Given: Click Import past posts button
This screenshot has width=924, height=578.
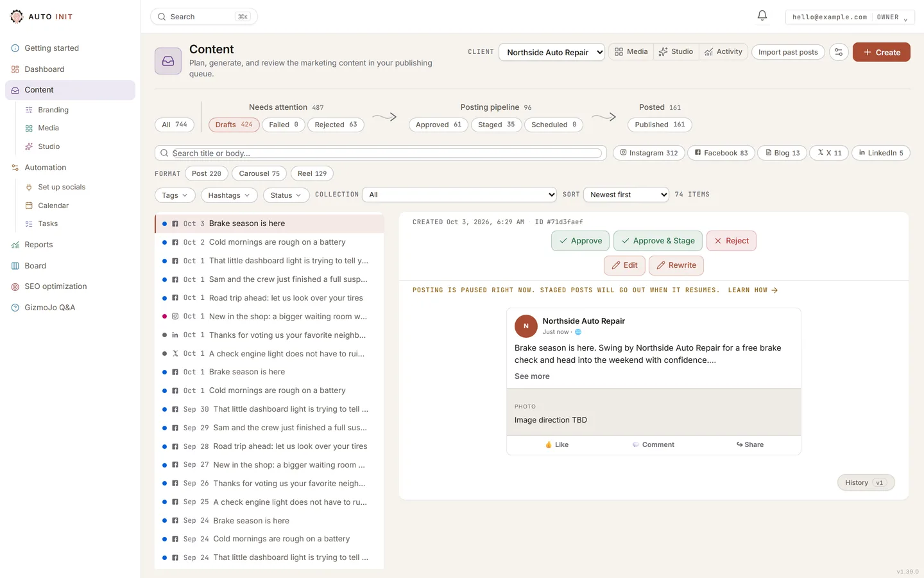Looking at the screenshot, I should pos(788,52).
